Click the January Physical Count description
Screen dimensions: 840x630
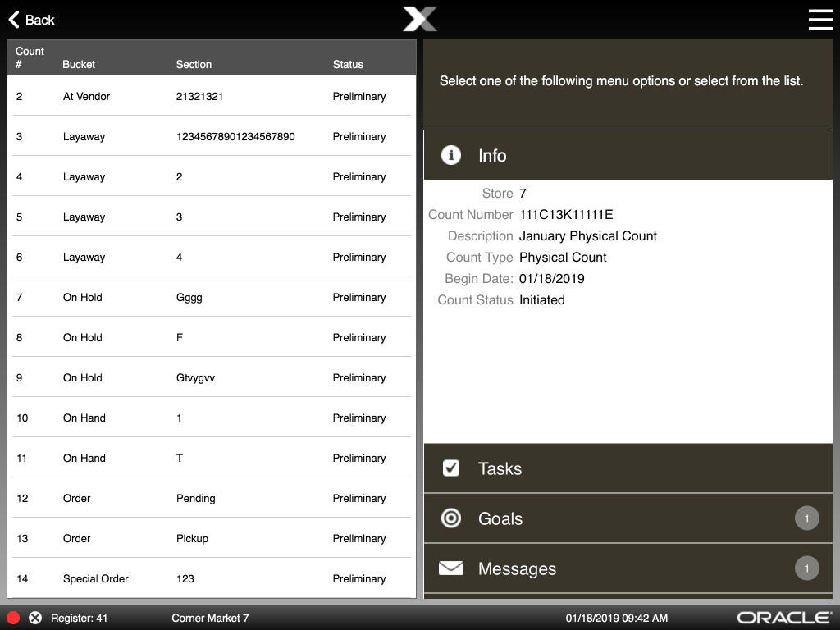[x=587, y=236]
